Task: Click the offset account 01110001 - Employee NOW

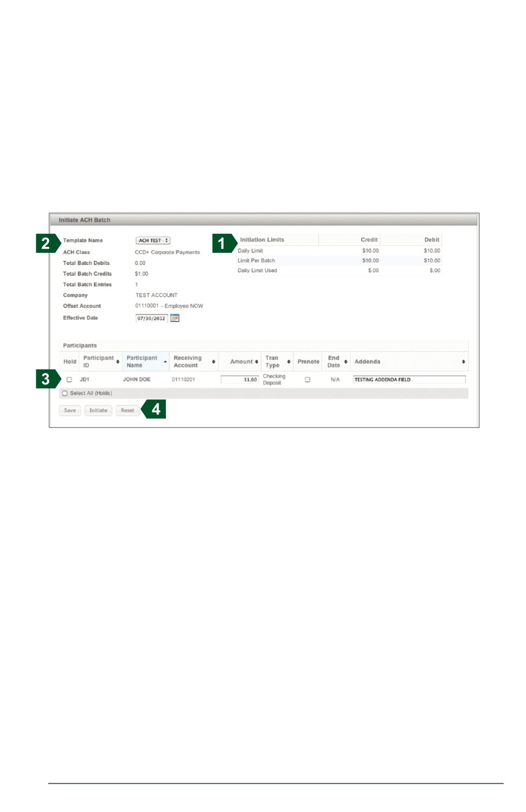Action: pyautogui.click(x=169, y=306)
